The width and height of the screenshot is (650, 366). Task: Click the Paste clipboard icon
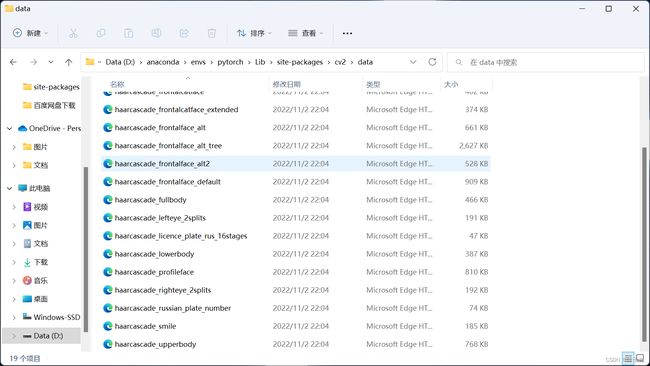point(129,33)
